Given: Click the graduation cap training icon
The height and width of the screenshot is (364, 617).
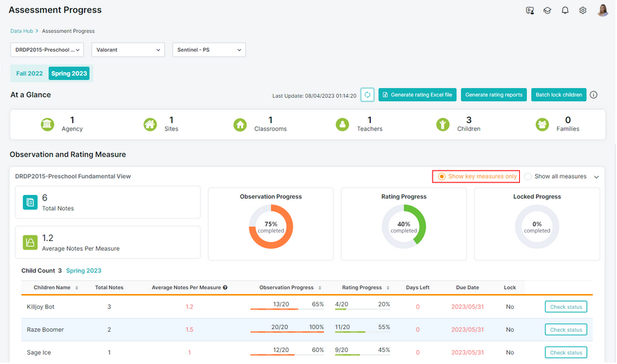Looking at the screenshot, I should 547,10.
